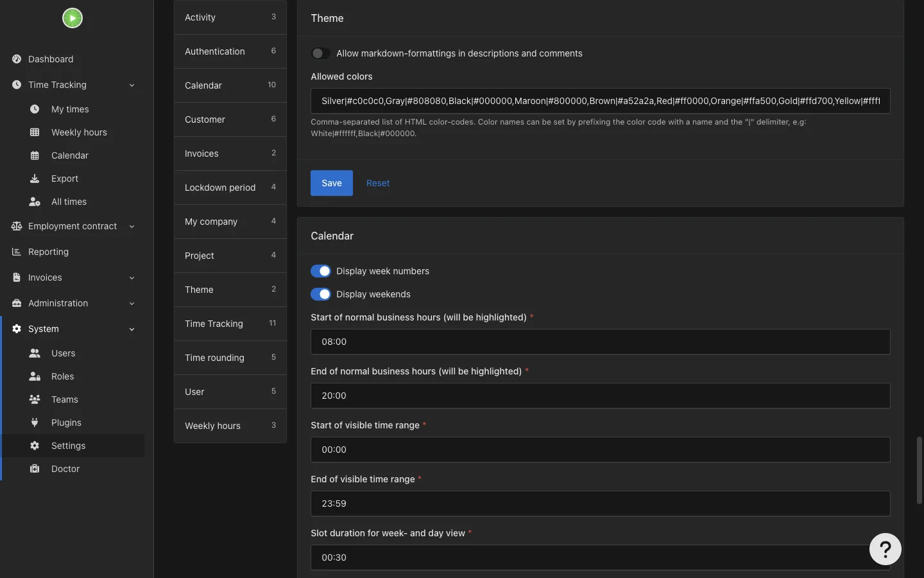Viewport: 924px width, 578px height.
Task: Open the Authentication settings section
Action: click(x=230, y=51)
